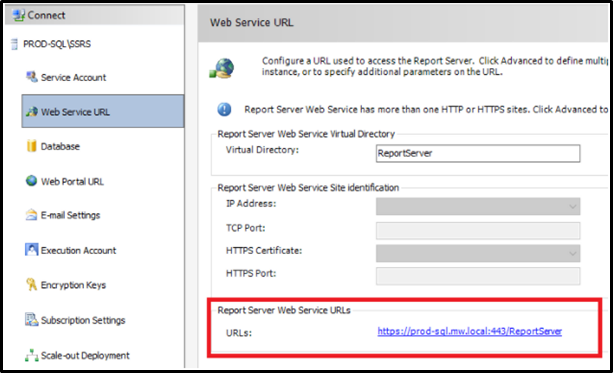Viewport: 613px width, 373px height.
Task: Click 'Report Server Web Service URLs' group title
Action: pos(284,310)
